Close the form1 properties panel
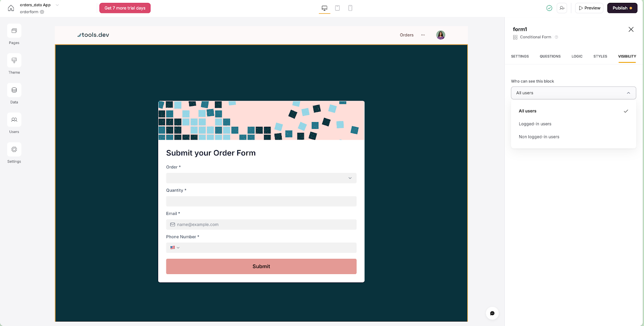This screenshot has height=326, width=644. click(631, 29)
